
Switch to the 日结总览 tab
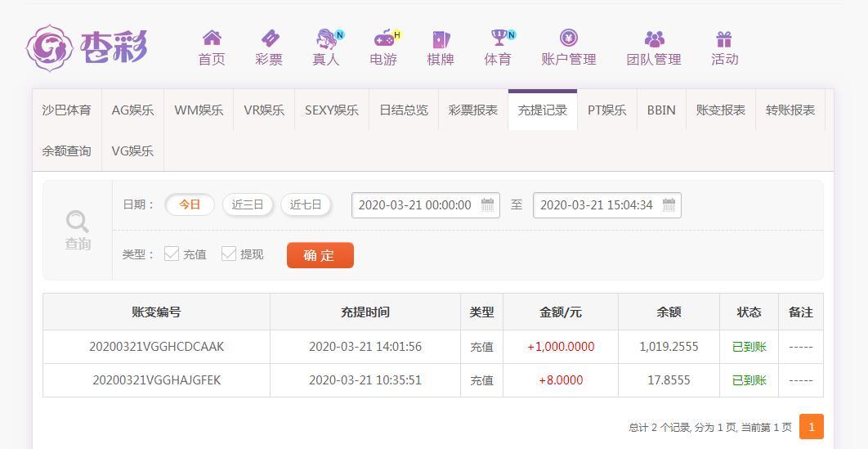pyautogui.click(x=404, y=110)
